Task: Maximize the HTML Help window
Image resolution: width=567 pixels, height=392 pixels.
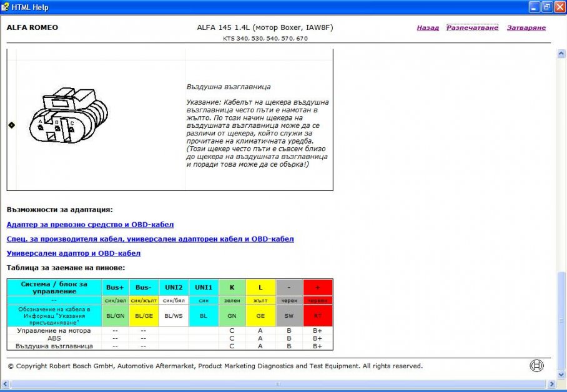Action: (546, 7)
